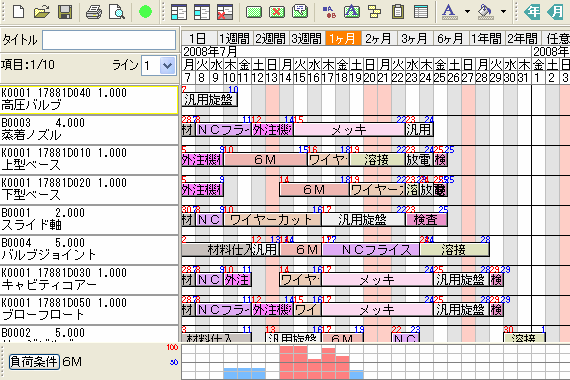This screenshot has height=380, width=570.
Task: Select the 3ヶ月 range tab
Action: [414, 38]
